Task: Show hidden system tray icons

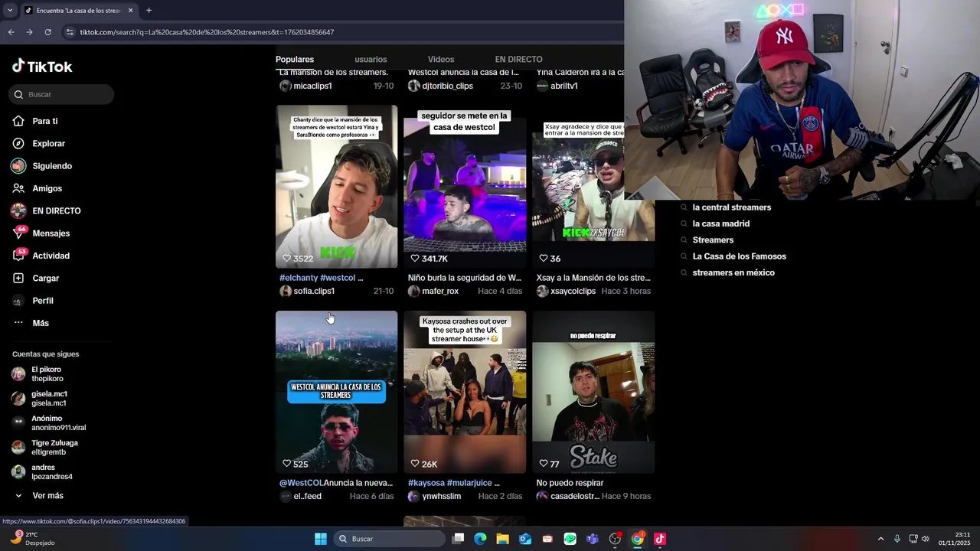Action: pos(880,539)
